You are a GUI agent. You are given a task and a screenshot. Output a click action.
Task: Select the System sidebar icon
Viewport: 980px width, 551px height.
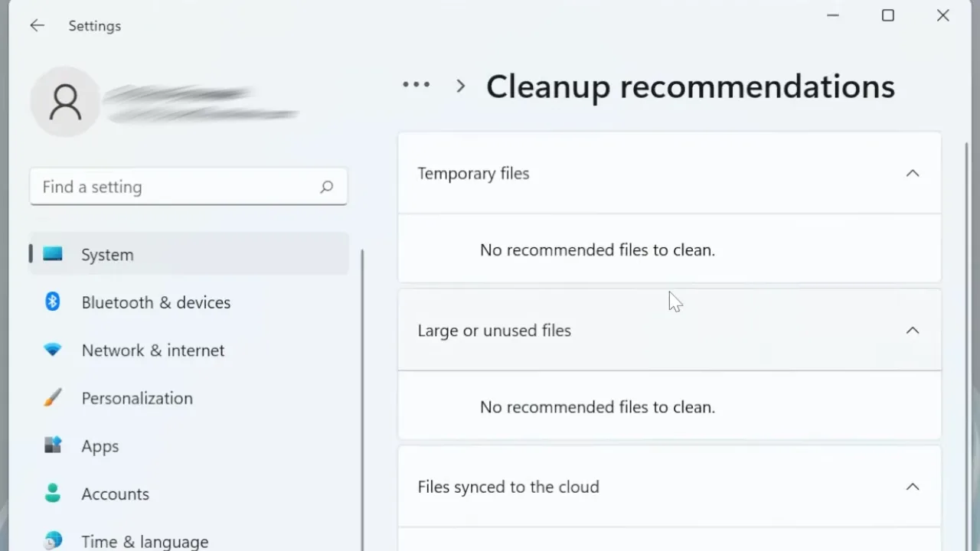click(x=52, y=254)
